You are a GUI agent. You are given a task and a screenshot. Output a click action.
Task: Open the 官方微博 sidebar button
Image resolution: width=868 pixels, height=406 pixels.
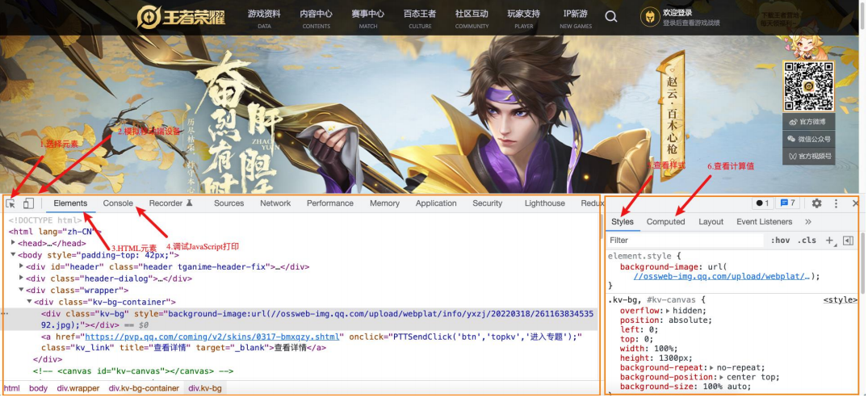(808, 122)
